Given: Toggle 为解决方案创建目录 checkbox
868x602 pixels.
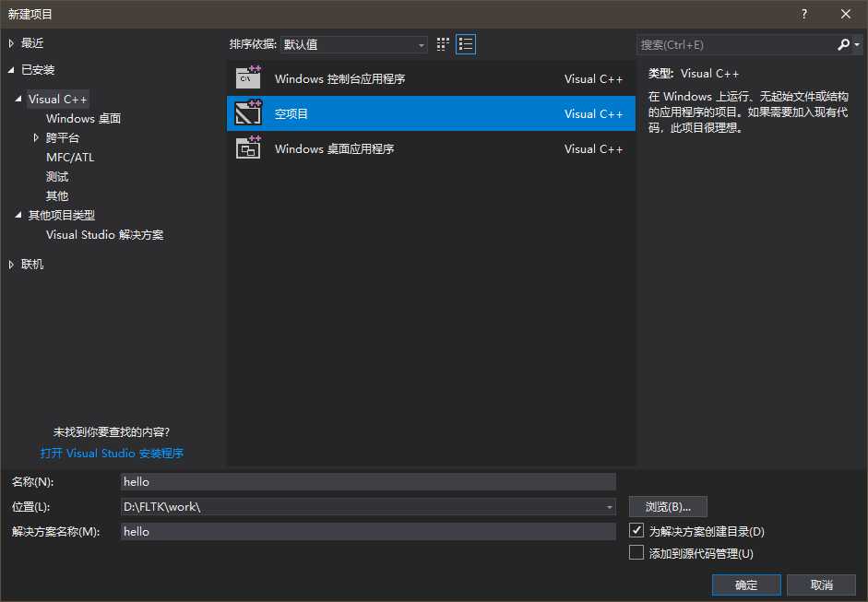Looking at the screenshot, I should pos(636,531).
